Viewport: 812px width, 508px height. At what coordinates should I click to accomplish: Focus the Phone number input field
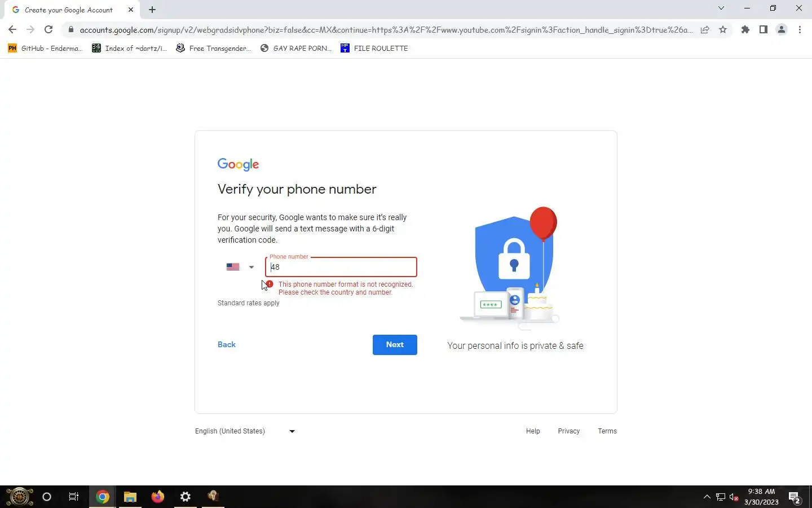tap(341, 267)
